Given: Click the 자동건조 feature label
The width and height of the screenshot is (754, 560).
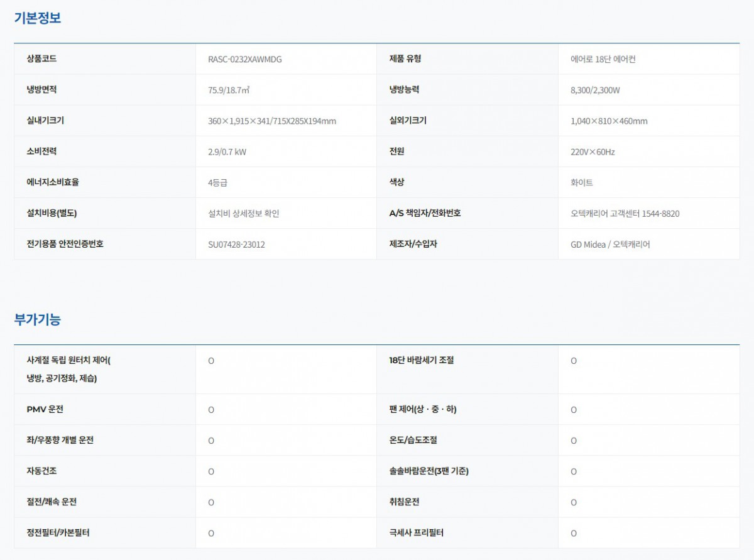Looking at the screenshot, I should point(41,471).
